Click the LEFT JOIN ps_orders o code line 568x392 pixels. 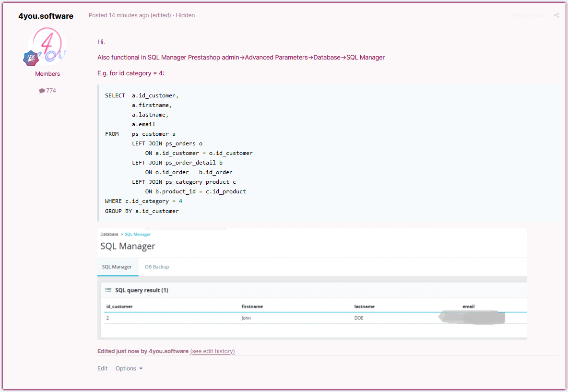(x=167, y=143)
